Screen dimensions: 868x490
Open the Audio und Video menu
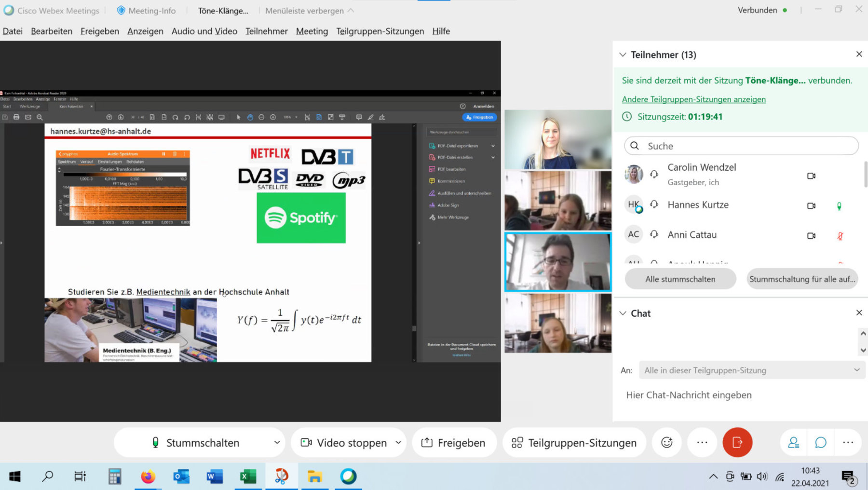coord(204,31)
